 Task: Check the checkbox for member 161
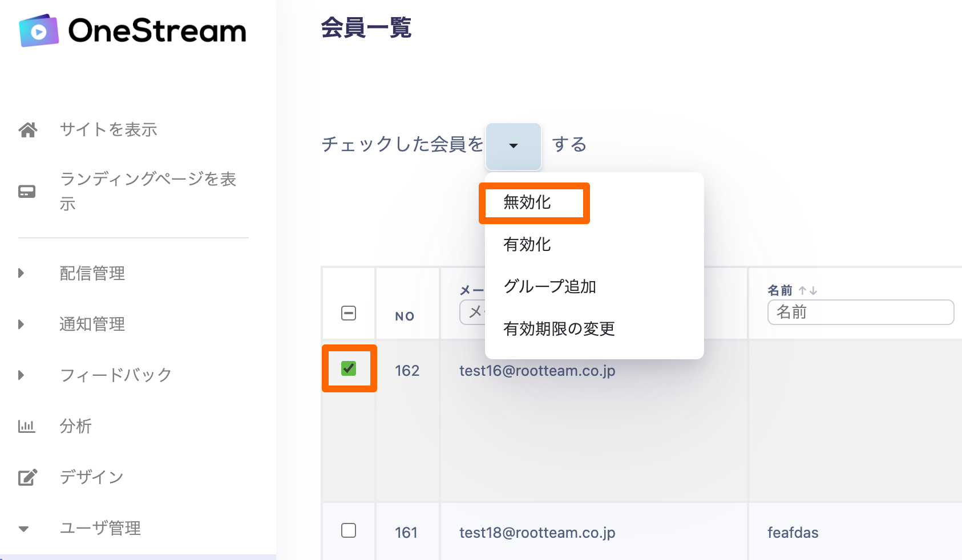(x=349, y=530)
